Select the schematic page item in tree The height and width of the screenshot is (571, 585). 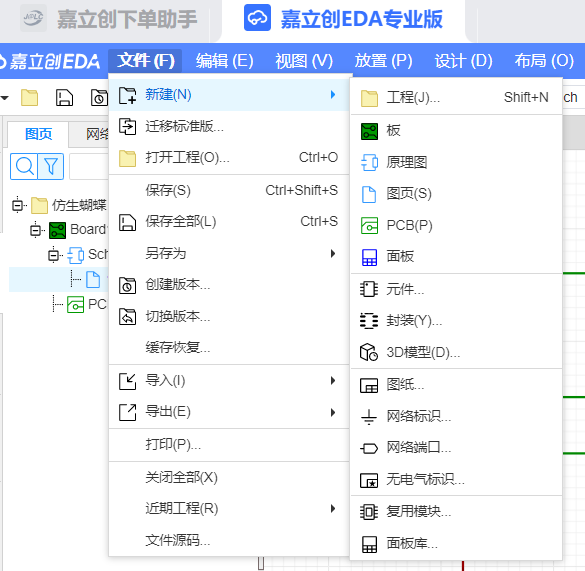(93, 280)
